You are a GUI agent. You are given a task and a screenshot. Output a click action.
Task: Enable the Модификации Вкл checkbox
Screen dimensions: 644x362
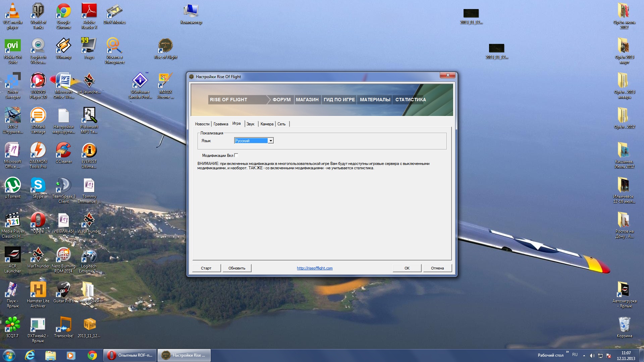tap(236, 155)
